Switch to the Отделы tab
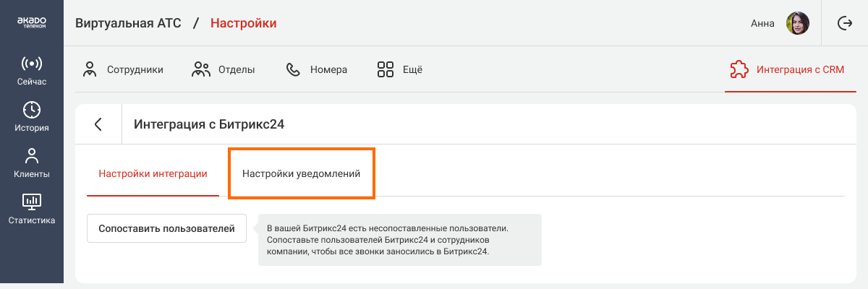The width and height of the screenshot is (868, 289). 224,70
